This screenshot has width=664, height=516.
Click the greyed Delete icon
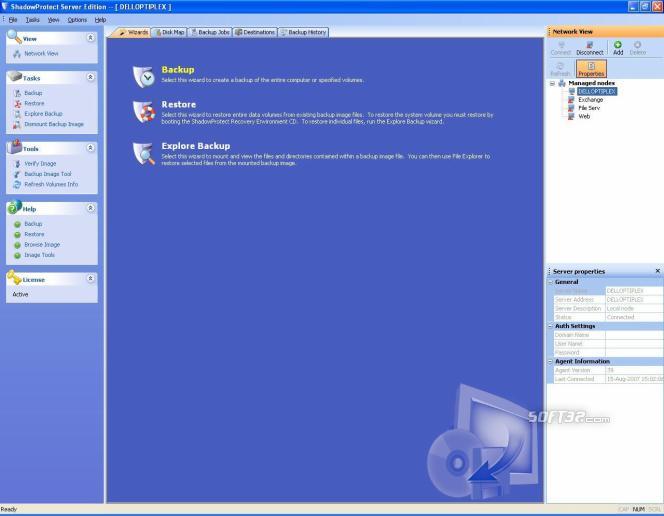pos(637,48)
